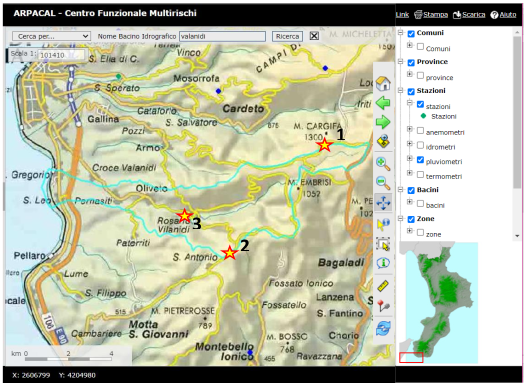Go to previous map view green arrow

(383, 103)
